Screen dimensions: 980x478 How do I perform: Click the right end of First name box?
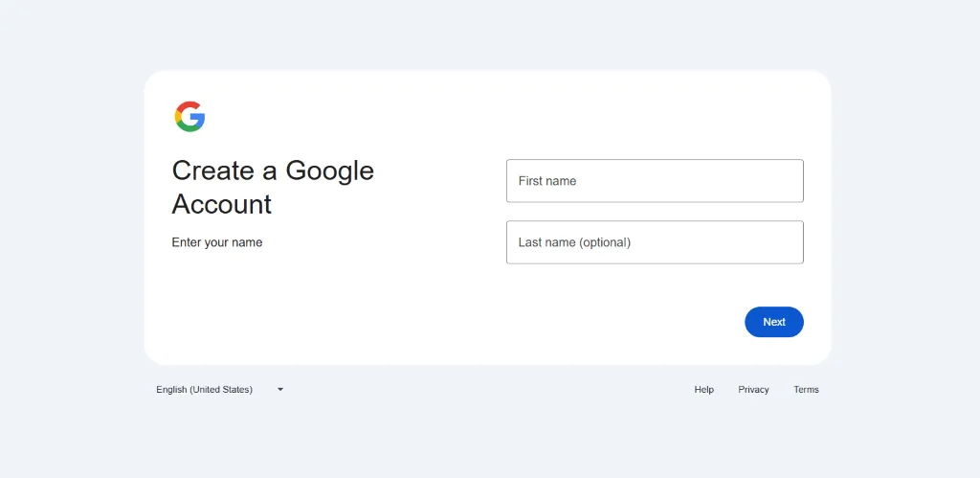pyautogui.click(x=790, y=181)
